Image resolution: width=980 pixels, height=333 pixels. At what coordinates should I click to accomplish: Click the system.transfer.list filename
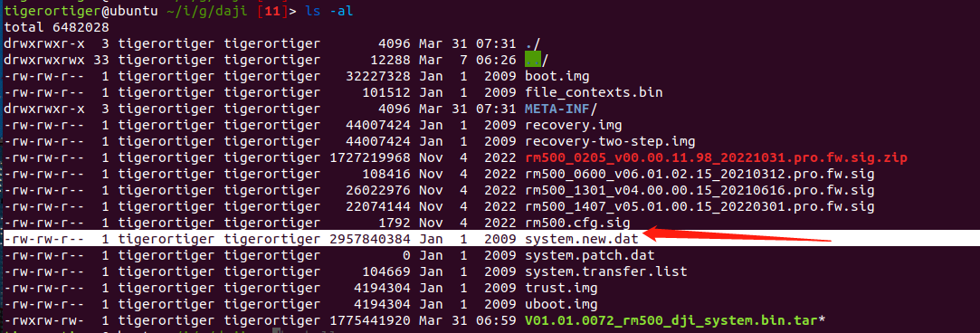(606, 271)
